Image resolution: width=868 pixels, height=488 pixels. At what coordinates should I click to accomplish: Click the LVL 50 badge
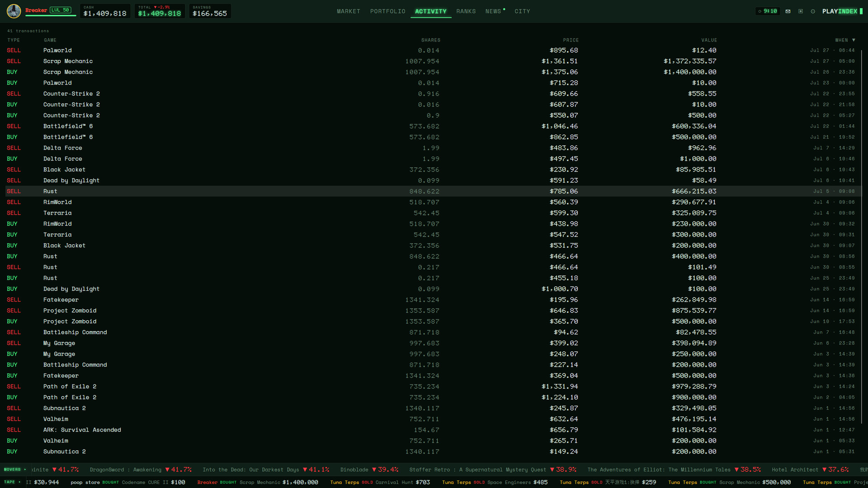pyautogui.click(x=60, y=10)
